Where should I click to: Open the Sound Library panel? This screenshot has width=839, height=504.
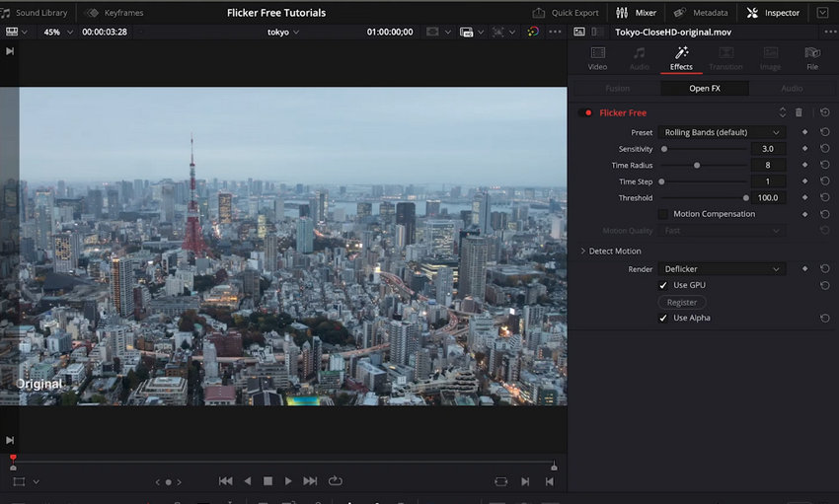(35, 13)
